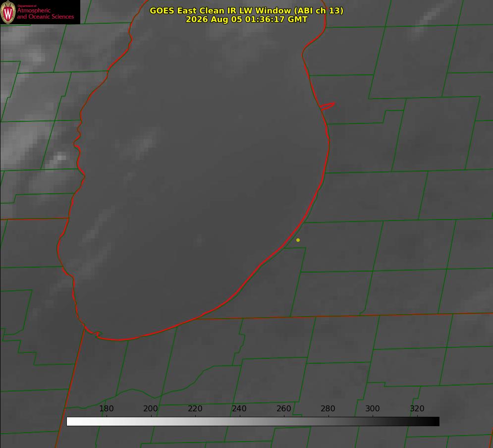Click the 320 colorbar tick label
The height and width of the screenshot is (448, 493).
[x=417, y=408]
